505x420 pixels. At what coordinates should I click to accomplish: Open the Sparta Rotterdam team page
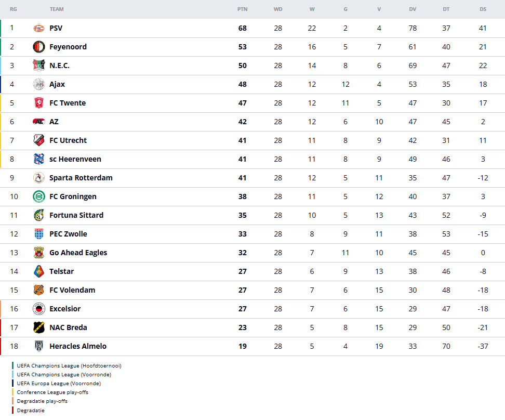point(81,178)
